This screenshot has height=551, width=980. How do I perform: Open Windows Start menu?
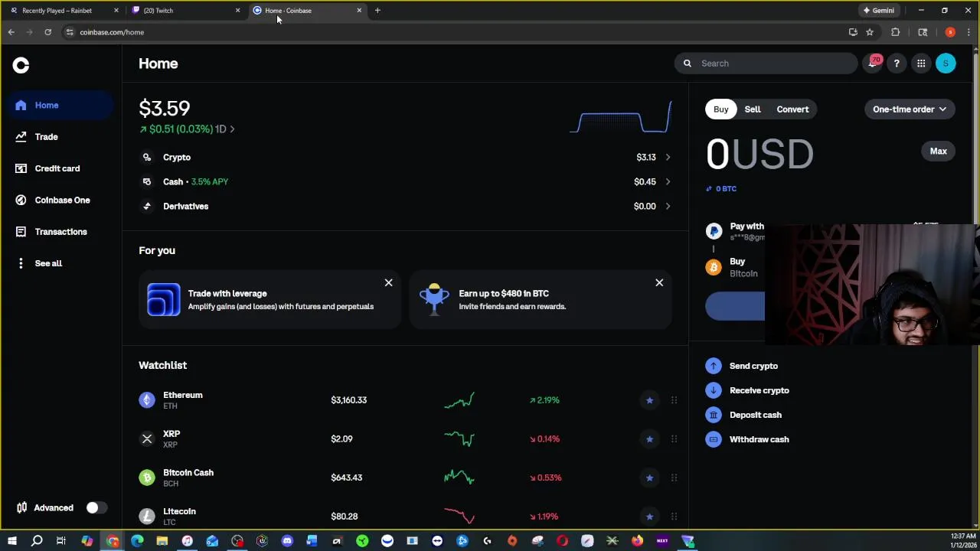coord(11,541)
